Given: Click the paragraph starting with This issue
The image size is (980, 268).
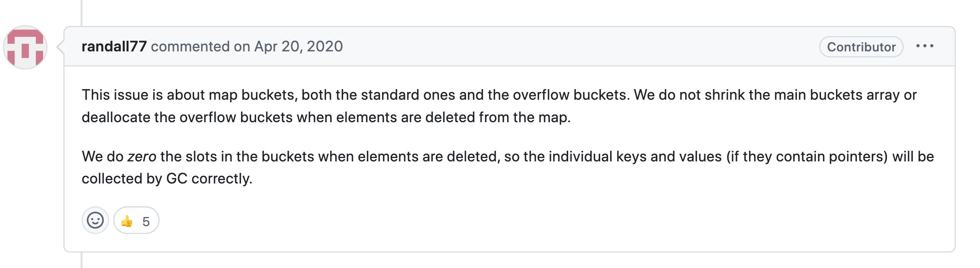Looking at the screenshot, I should click(x=499, y=106).
